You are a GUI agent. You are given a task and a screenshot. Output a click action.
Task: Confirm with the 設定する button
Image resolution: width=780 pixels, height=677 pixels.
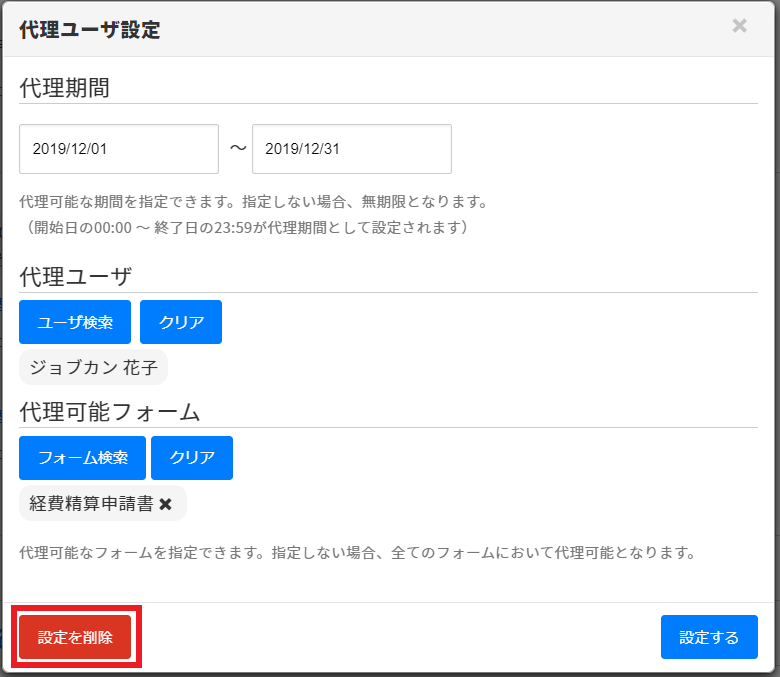(x=709, y=637)
